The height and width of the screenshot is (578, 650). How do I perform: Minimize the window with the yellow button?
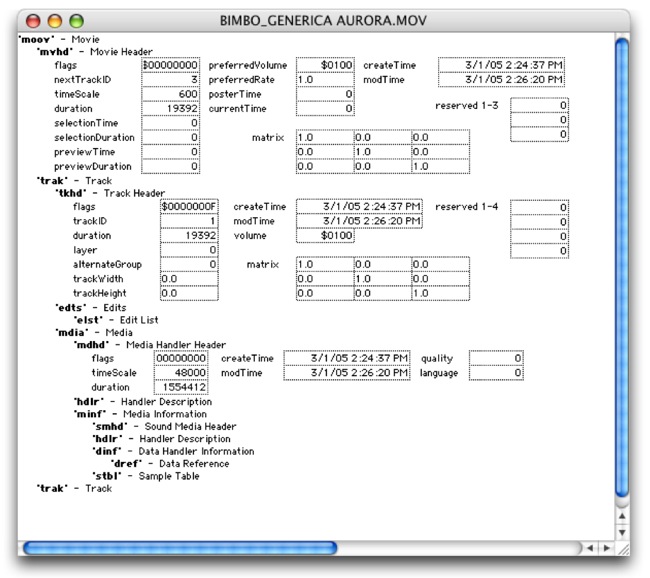(x=55, y=19)
